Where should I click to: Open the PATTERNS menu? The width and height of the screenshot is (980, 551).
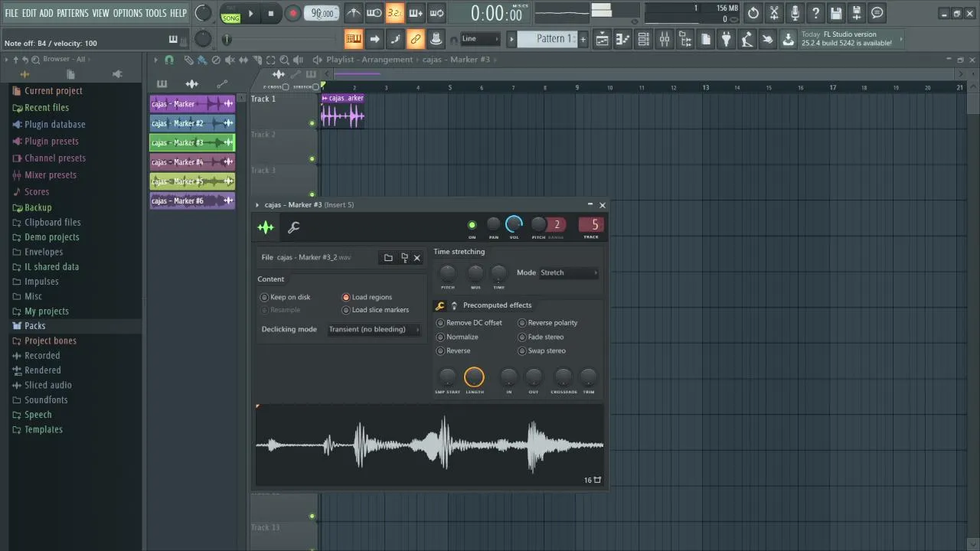click(x=73, y=13)
